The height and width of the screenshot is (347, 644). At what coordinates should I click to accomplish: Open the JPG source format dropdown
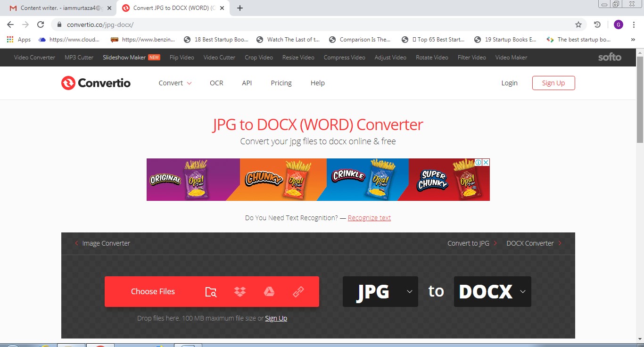(380, 291)
